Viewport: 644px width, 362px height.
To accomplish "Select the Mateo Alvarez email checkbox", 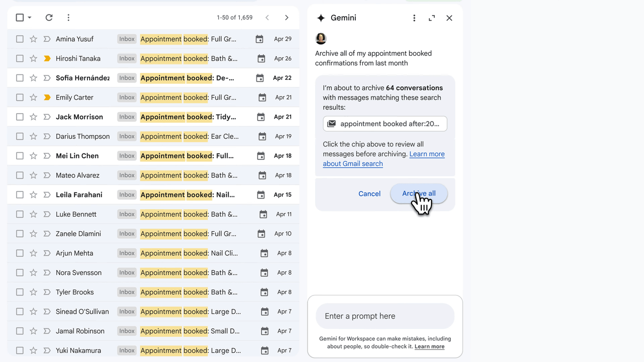I will pos(20,175).
